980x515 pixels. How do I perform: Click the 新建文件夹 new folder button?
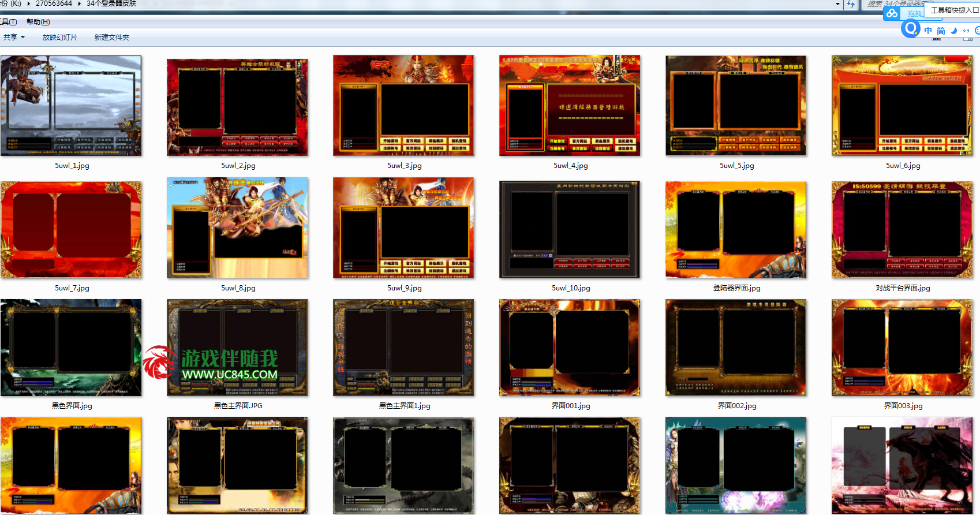[x=112, y=37]
